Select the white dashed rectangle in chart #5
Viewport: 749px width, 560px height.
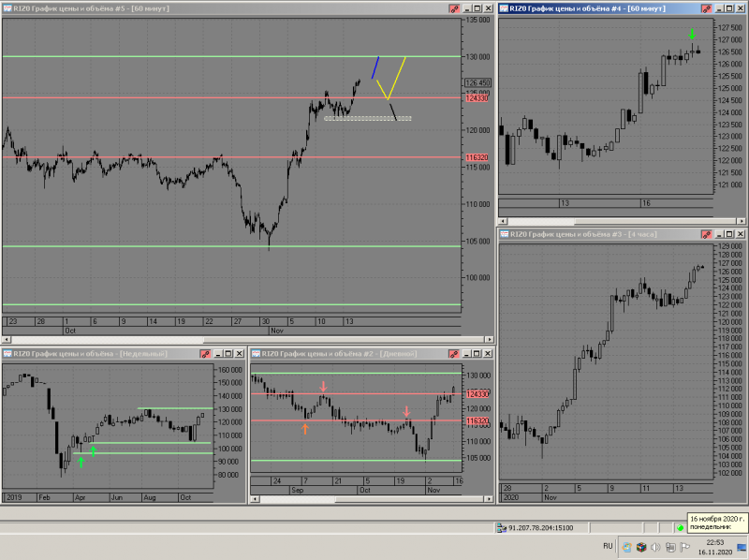point(368,119)
